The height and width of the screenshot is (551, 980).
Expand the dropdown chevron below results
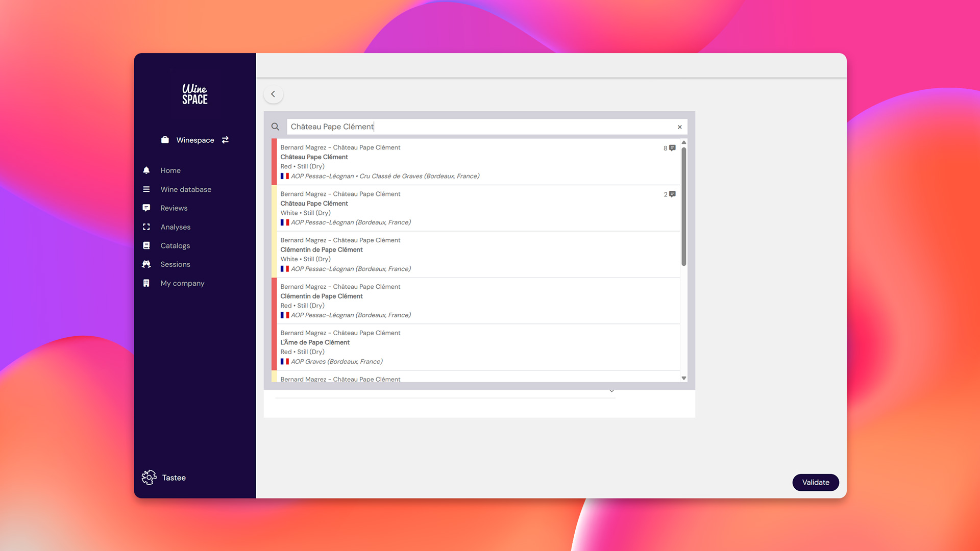tap(611, 391)
